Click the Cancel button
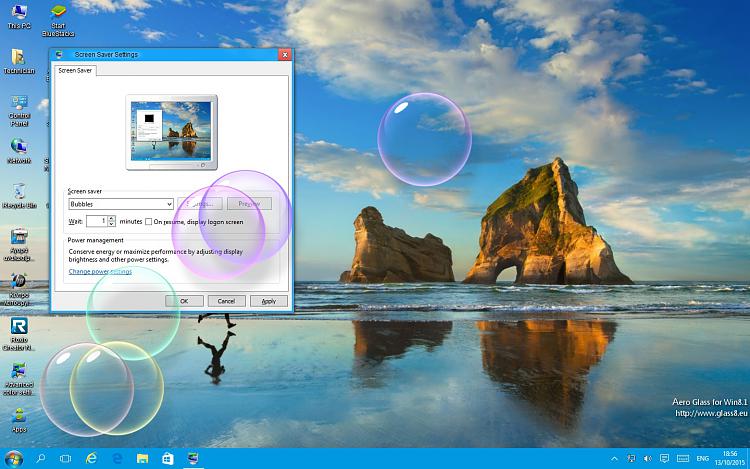Screen dimensions: 750x469 (226, 301)
